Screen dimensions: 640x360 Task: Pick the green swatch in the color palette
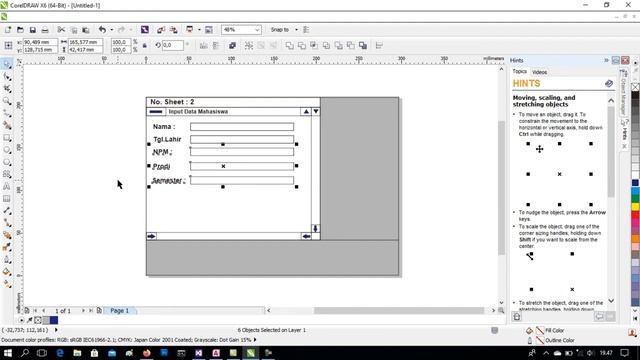pos(635,199)
